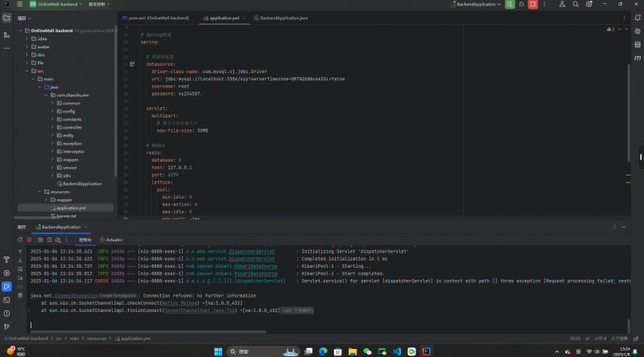Open Windows Start menu

[218, 351]
